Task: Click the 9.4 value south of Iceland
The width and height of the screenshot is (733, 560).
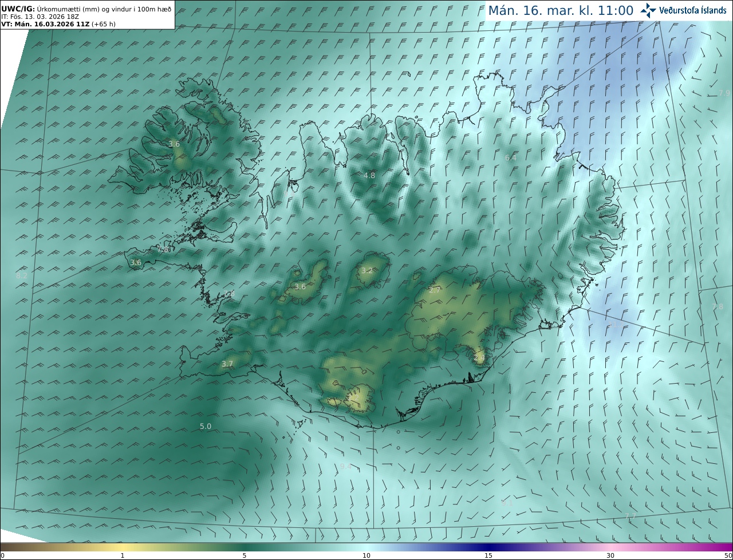Action: 346,467
